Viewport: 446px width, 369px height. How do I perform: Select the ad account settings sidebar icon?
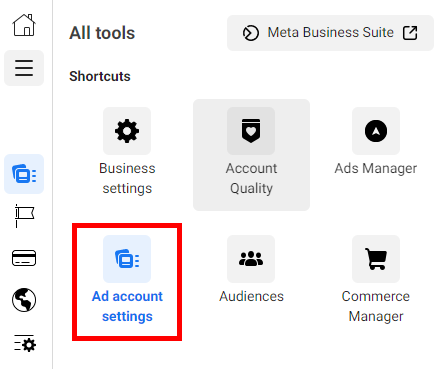[x=24, y=174]
